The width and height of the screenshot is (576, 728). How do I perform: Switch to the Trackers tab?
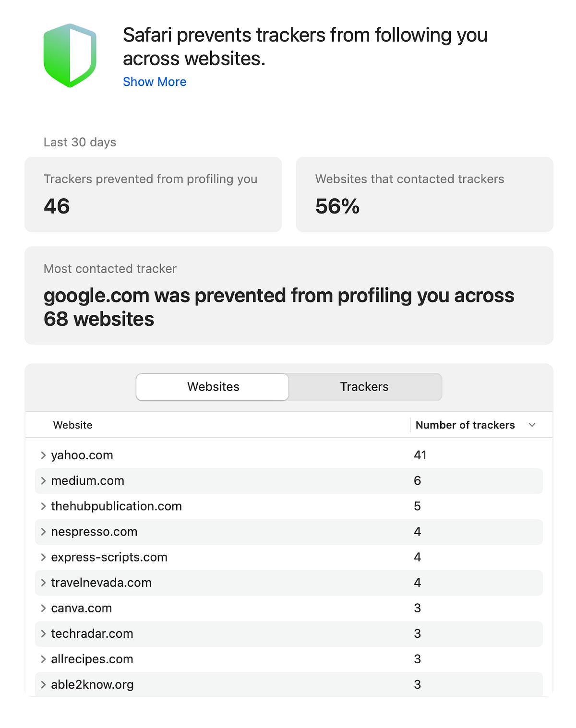point(364,387)
